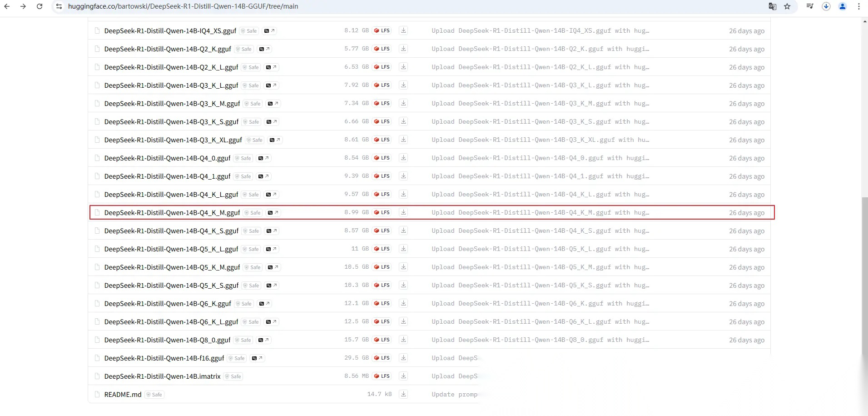Open commit message for Q4_K_M.gguf upload
The width and height of the screenshot is (868, 416).
[540, 212]
